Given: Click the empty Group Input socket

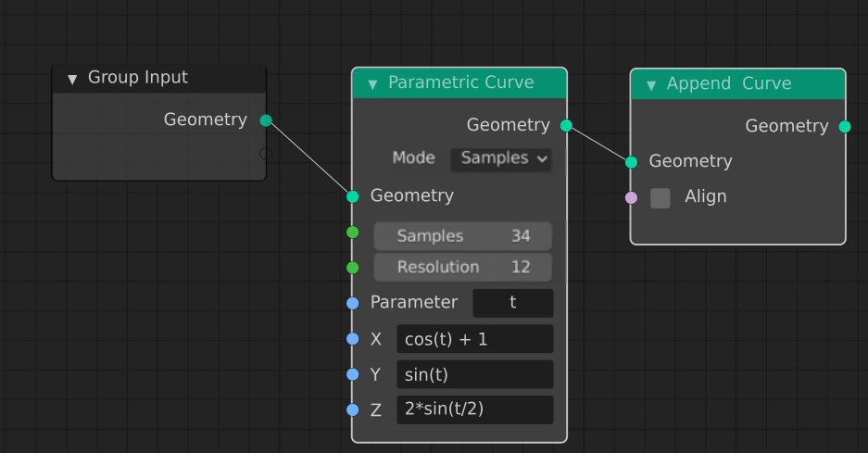Looking at the screenshot, I should tap(266, 154).
